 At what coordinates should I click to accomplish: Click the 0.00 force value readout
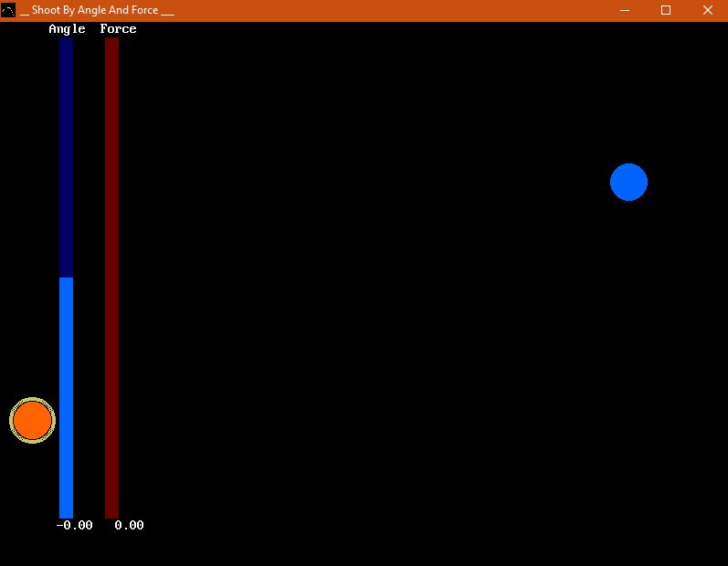[x=129, y=525]
